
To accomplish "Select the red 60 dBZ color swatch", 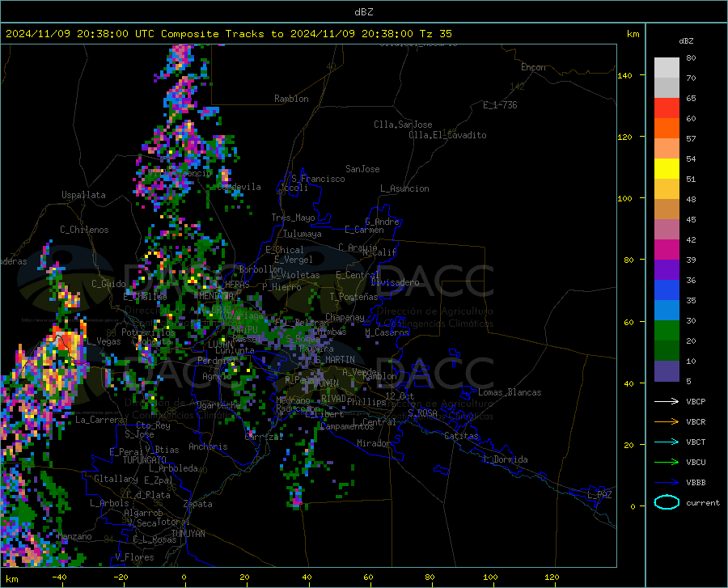I will pos(667,108).
